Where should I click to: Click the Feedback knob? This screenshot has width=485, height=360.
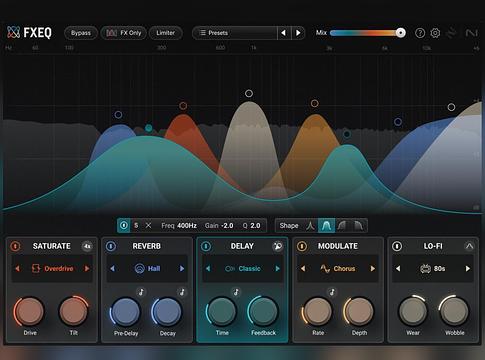click(263, 311)
